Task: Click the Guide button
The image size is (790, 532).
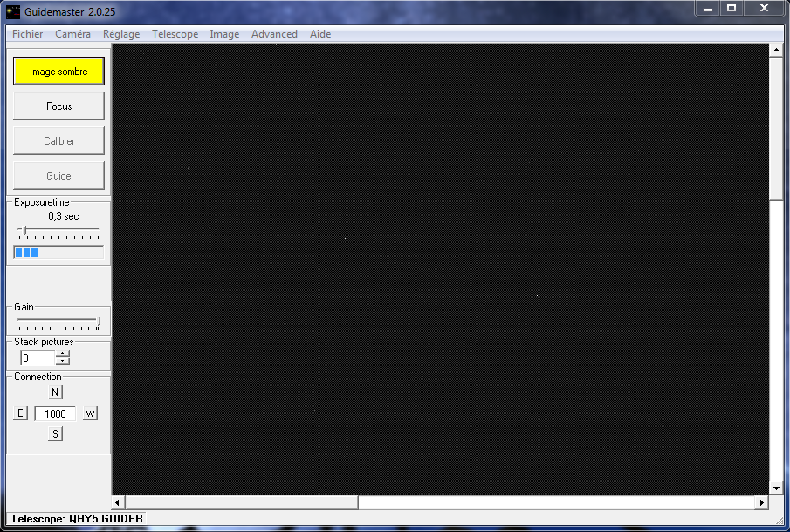Action: (x=58, y=175)
